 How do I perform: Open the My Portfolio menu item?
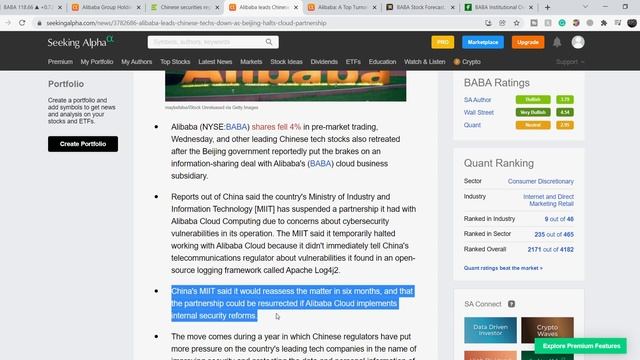coord(97,62)
